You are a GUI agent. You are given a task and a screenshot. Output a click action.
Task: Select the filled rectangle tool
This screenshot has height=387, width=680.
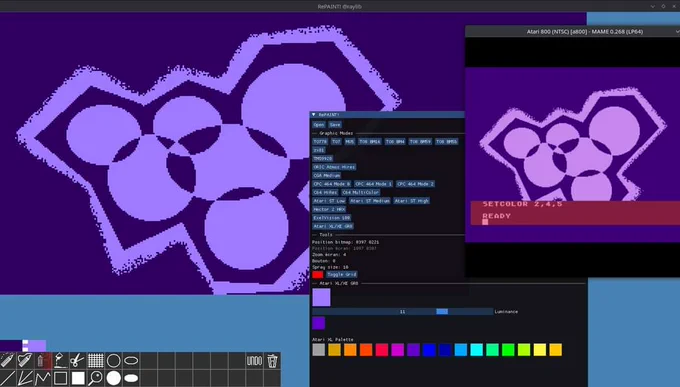pyautogui.click(x=78, y=378)
